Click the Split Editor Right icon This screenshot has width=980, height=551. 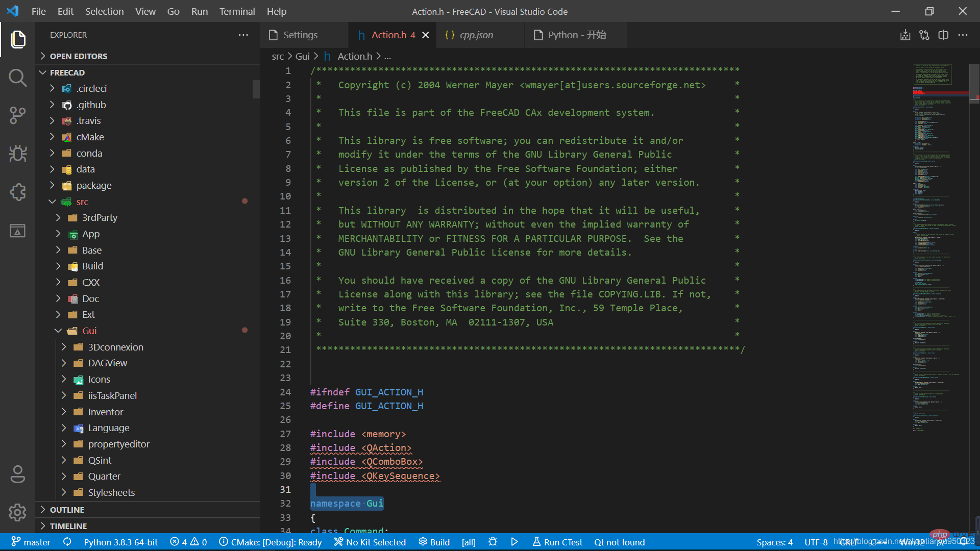pyautogui.click(x=943, y=35)
